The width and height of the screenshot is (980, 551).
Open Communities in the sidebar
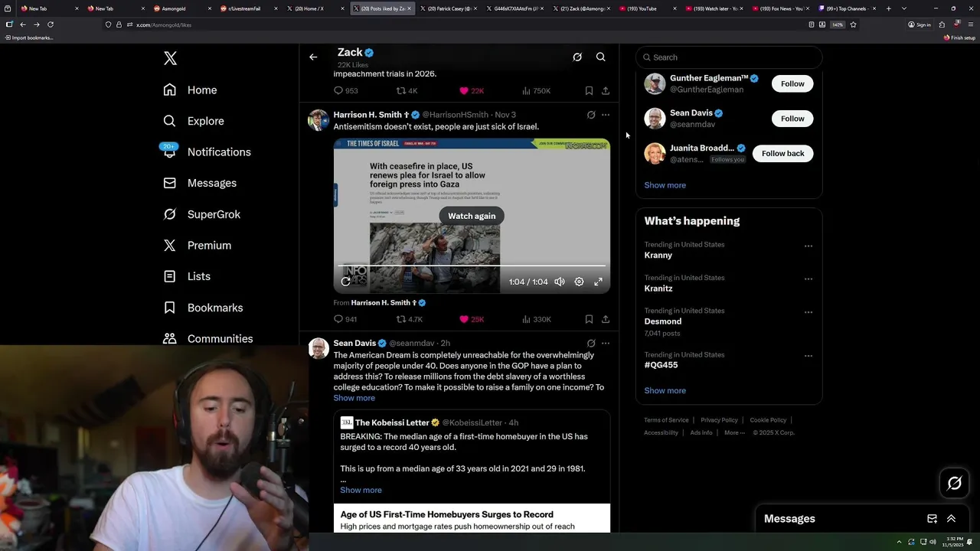[207, 338]
